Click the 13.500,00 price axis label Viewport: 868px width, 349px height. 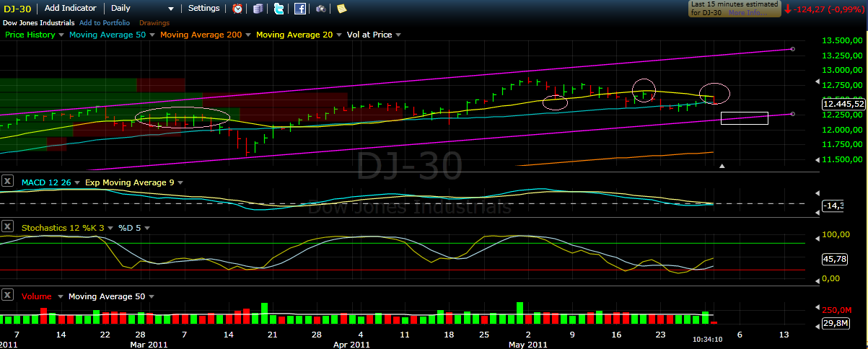pyautogui.click(x=843, y=40)
